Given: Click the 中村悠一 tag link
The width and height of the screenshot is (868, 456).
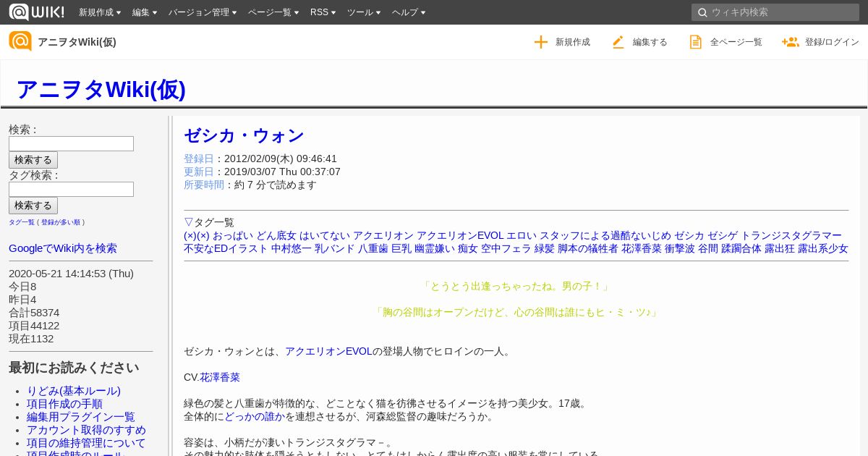Looking at the screenshot, I should click(292, 248).
